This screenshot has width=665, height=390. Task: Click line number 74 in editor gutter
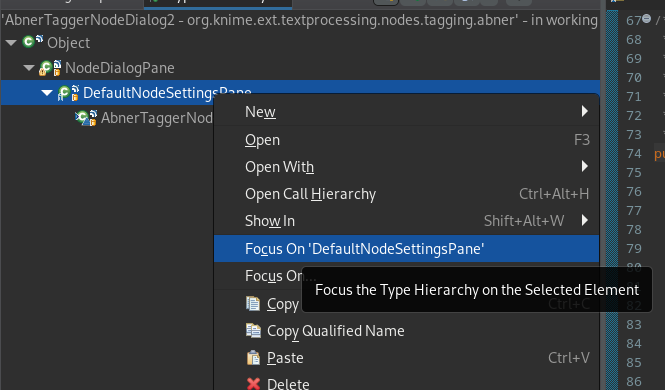(x=634, y=153)
